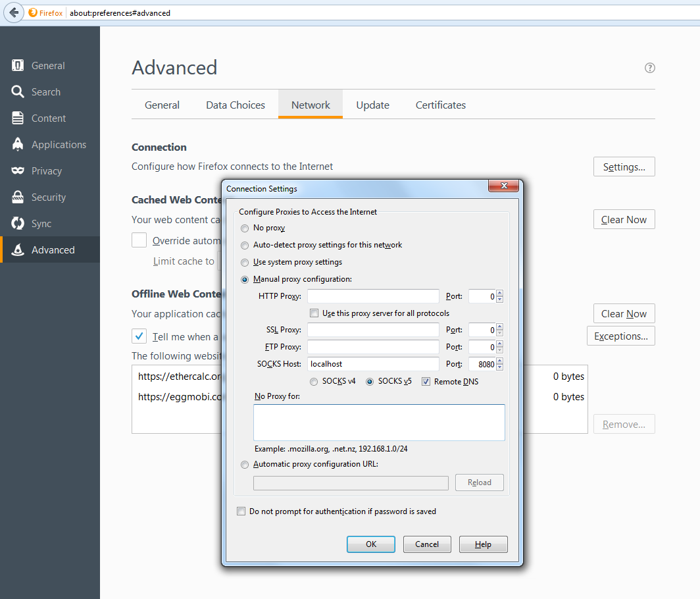Click the help question mark icon

click(649, 68)
